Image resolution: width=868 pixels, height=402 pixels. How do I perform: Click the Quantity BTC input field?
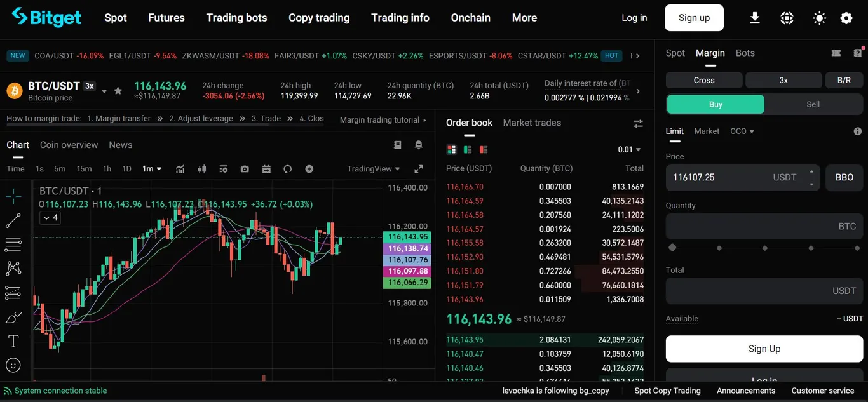coord(764,226)
